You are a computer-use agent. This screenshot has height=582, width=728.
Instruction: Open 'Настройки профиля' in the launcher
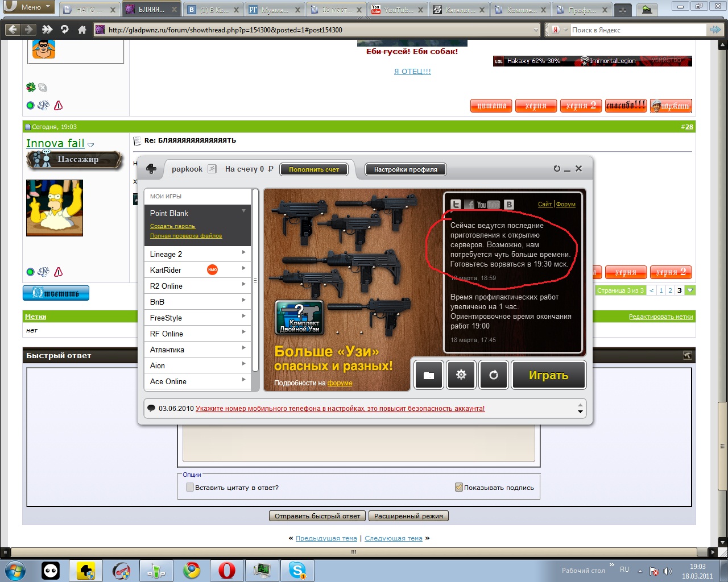point(406,169)
